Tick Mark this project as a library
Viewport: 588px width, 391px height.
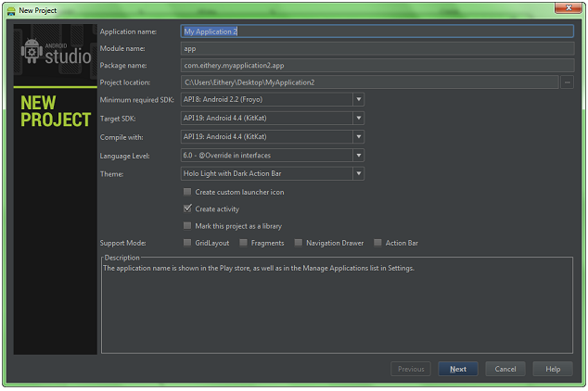coord(187,226)
